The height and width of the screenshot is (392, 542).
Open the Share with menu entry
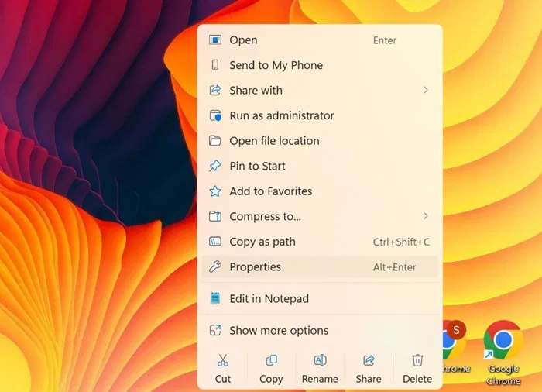tap(320, 91)
